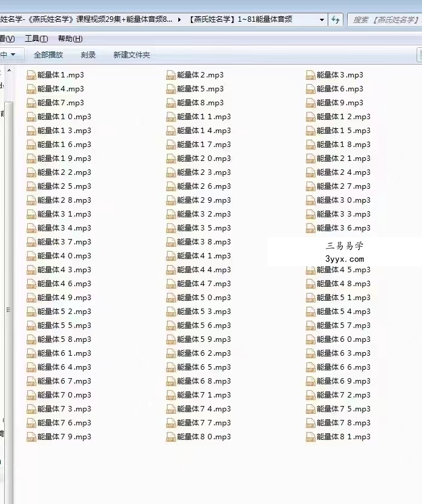This screenshot has height=504, width=422.
Task: Select the MP3 icon of 能量体36.mp3
Action: pos(311,228)
